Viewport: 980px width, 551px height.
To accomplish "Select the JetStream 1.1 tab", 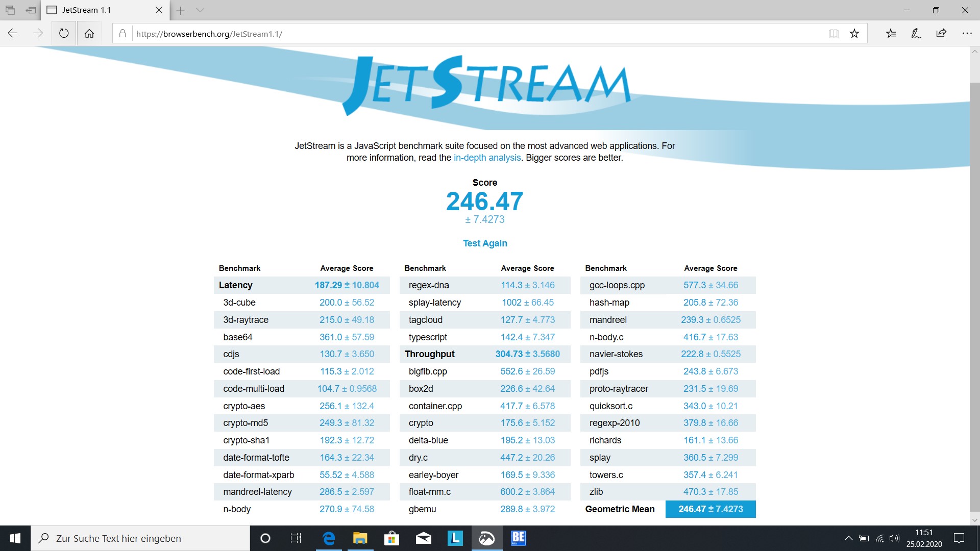I will pyautogui.click(x=105, y=10).
